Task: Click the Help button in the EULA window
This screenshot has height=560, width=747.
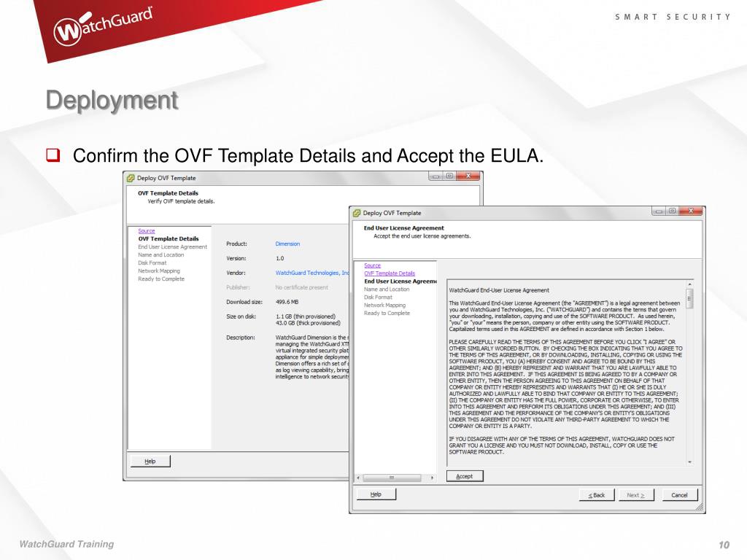Action: tap(376, 494)
